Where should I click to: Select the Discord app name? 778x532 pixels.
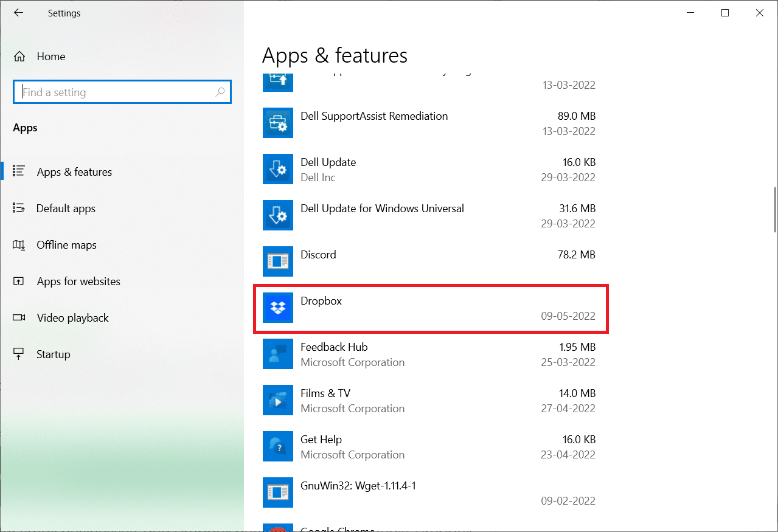pyautogui.click(x=318, y=255)
